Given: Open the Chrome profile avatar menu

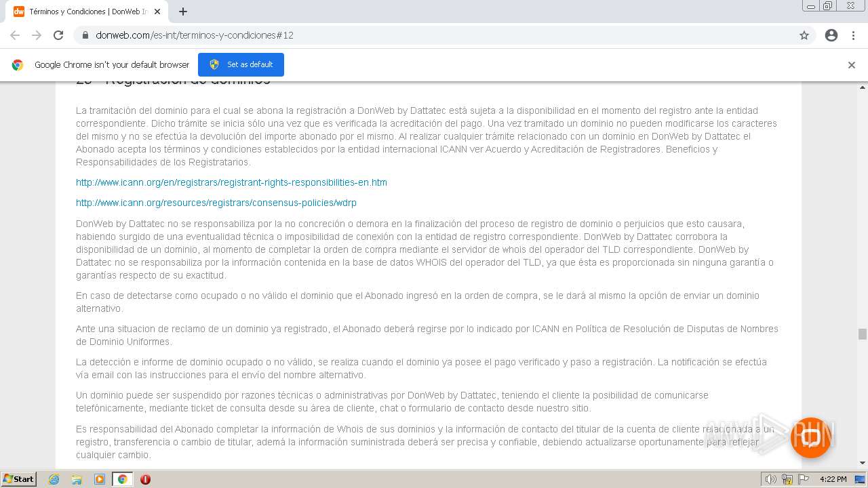Looking at the screenshot, I should tap(831, 35).
